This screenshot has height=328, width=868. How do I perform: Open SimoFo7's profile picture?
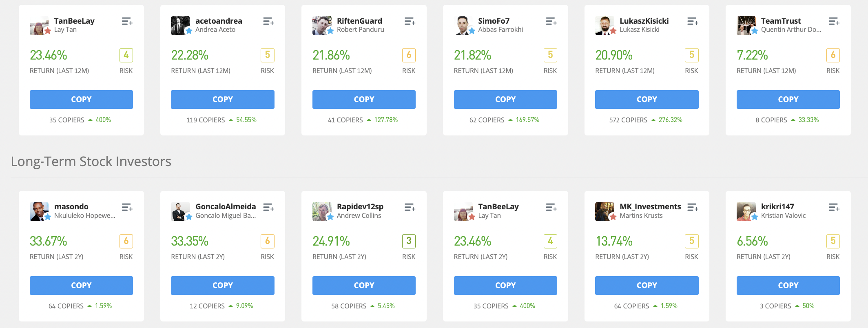click(x=463, y=25)
